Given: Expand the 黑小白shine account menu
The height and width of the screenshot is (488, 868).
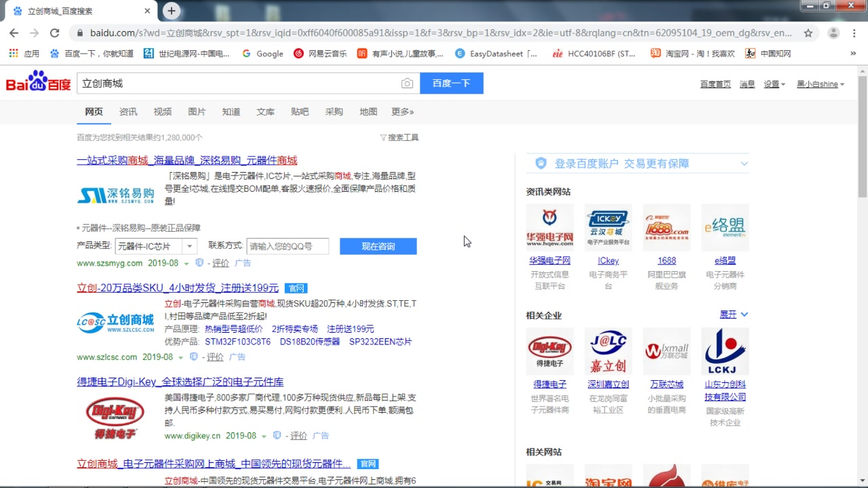Looking at the screenshot, I should tap(821, 84).
